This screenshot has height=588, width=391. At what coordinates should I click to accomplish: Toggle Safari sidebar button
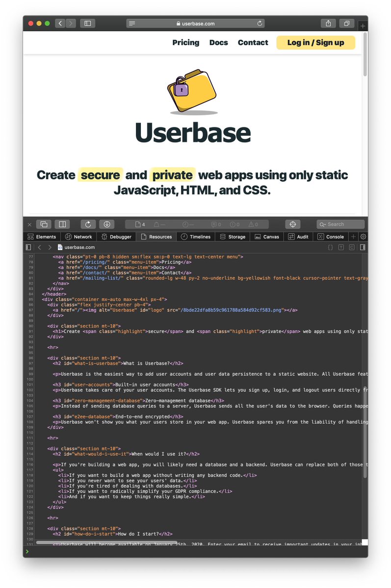point(88,23)
